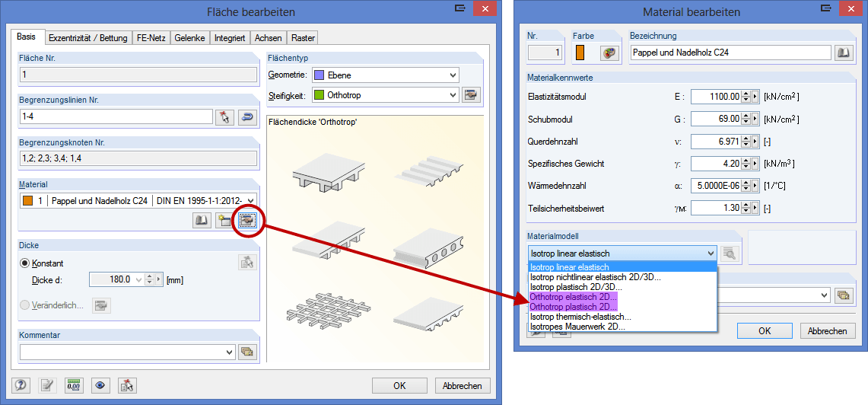Select the Veränderlich thickness radio button
The height and width of the screenshot is (405, 868).
(24, 305)
